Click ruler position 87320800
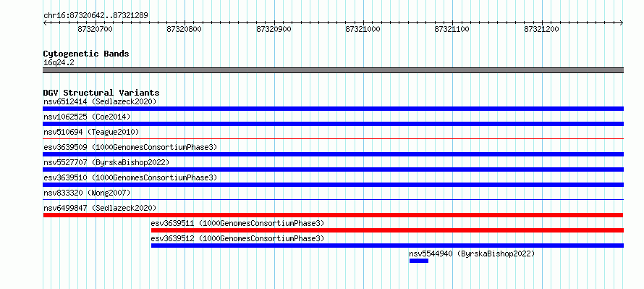The width and height of the screenshot is (644, 289). [x=184, y=29]
